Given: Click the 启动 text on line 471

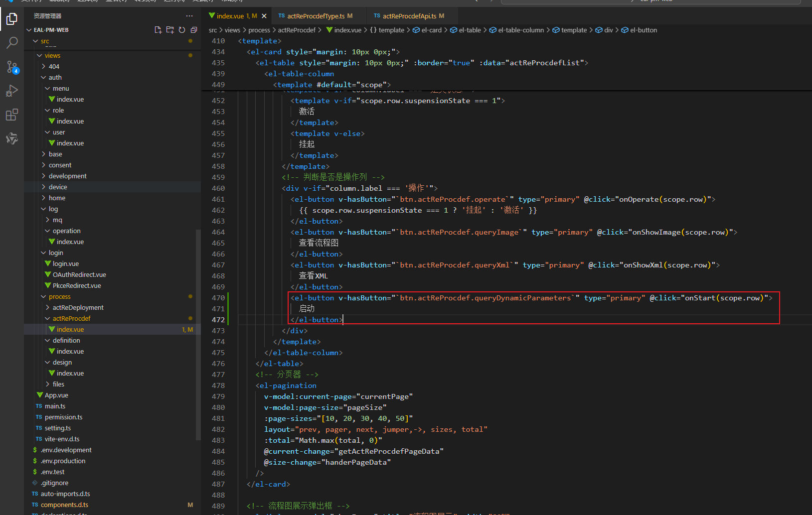Looking at the screenshot, I should (x=307, y=309).
